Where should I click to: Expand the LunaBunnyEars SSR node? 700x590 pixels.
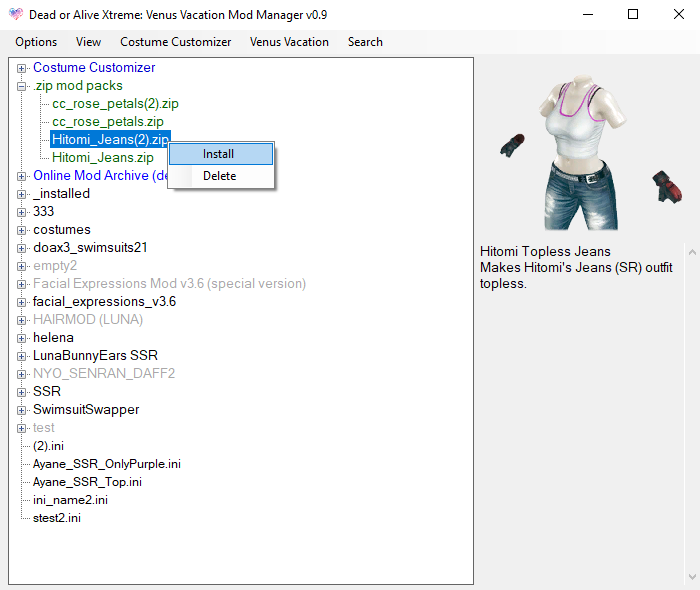21,356
